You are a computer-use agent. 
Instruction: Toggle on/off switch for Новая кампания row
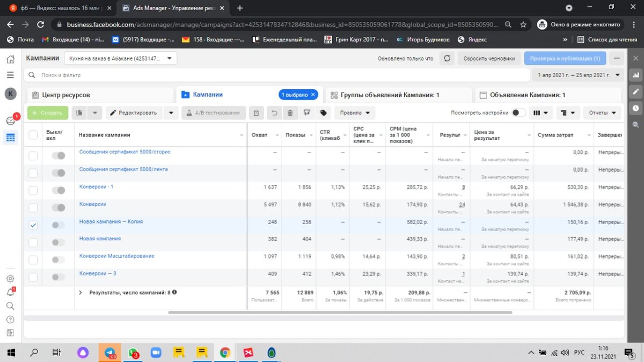pyautogui.click(x=58, y=242)
